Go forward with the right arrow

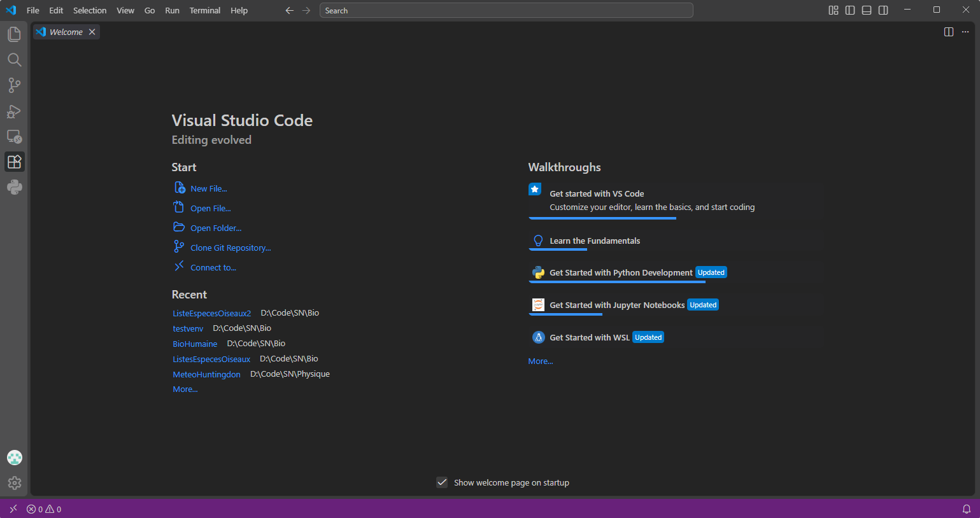coord(306,10)
